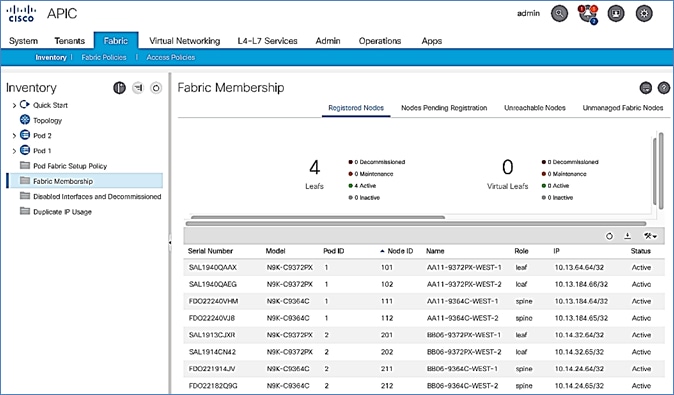674x395 pixels.
Task: Select the Access Policies submenu
Action: 171,57
